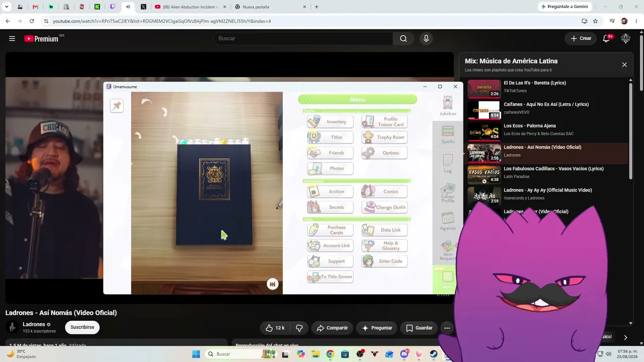The width and height of the screenshot is (644, 362).
Task: Click the browser back arrow
Action: coord(8,21)
